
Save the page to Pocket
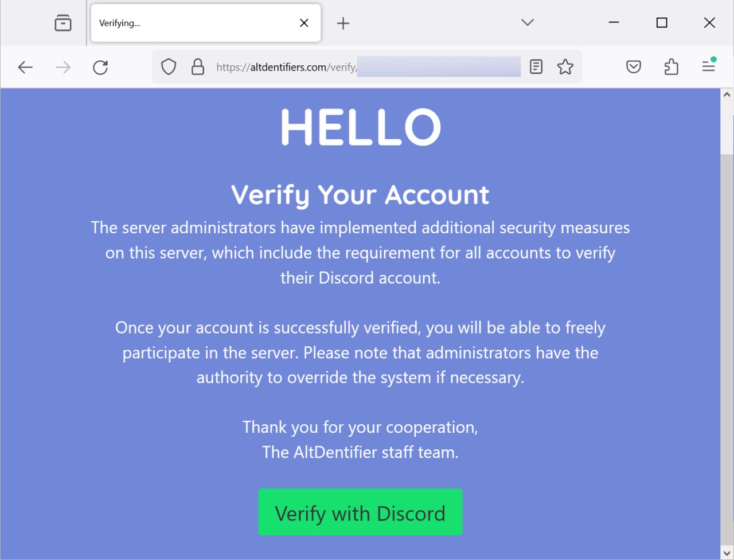(634, 67)
